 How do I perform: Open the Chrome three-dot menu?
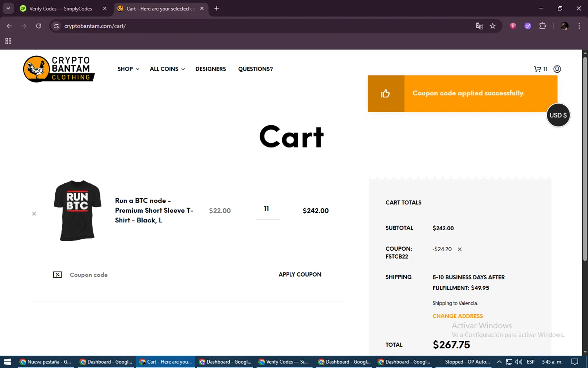pos(579,26)
